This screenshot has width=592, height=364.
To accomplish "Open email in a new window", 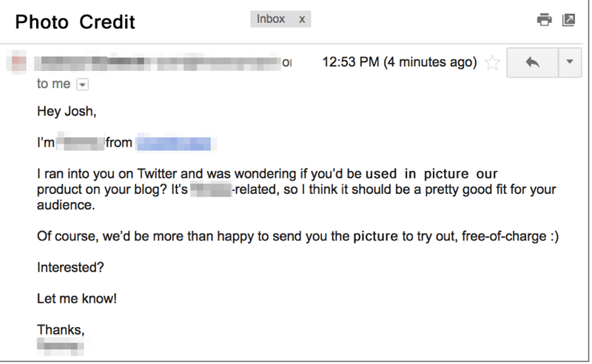I will click(x=568, y=20).
